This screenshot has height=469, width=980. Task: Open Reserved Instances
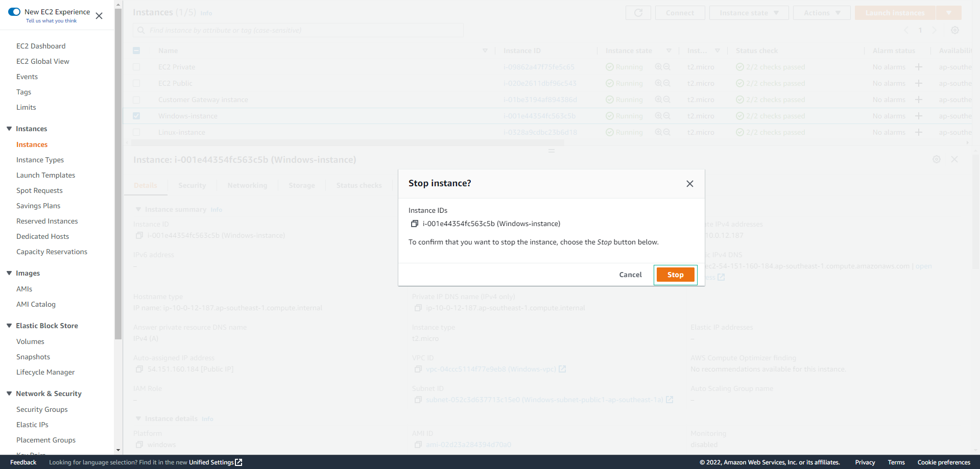tap(47, 221)
